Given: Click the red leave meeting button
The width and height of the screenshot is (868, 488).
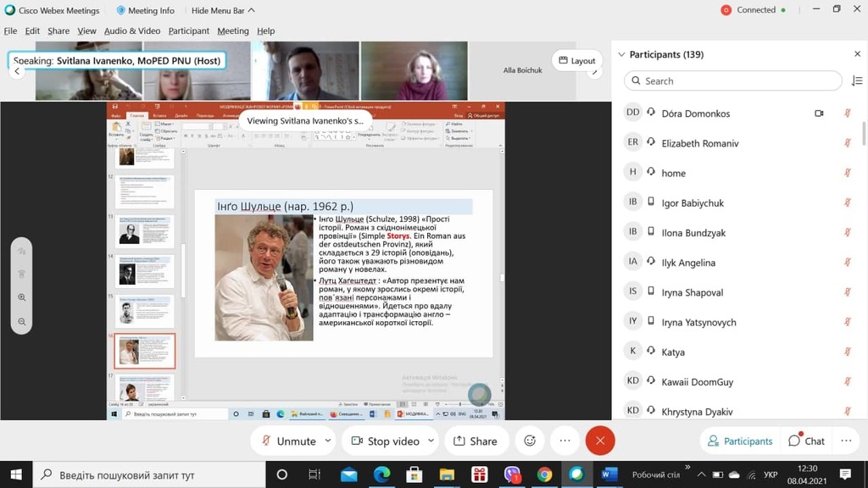Looking at the screenshot, I should click(x=600, y=441).
